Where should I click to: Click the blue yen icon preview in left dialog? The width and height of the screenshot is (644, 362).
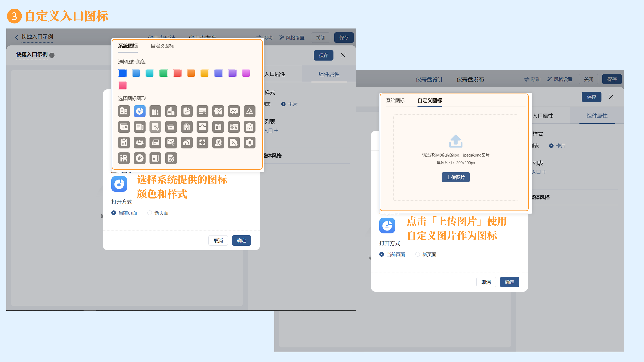[119, 184]
